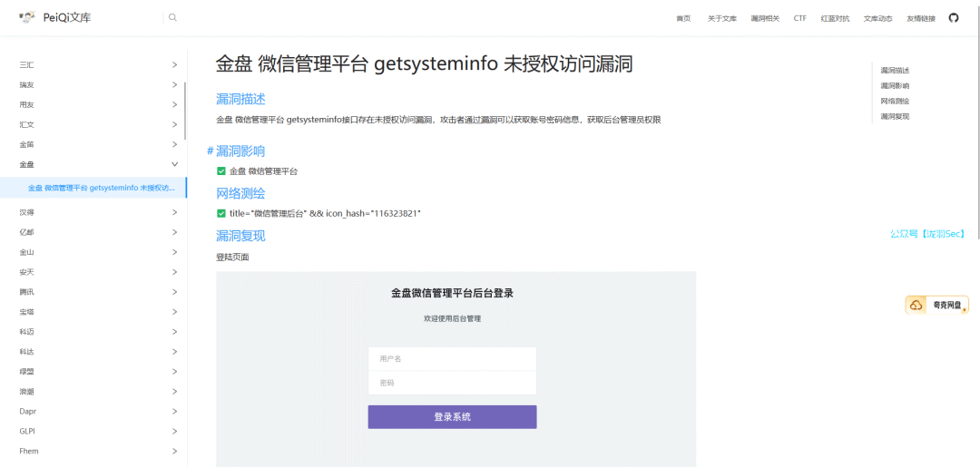Viewport: 980px width, 467px height.
Task: Click the 密码 field in login image
Action: pyautogui.click(x=453, y=383)
